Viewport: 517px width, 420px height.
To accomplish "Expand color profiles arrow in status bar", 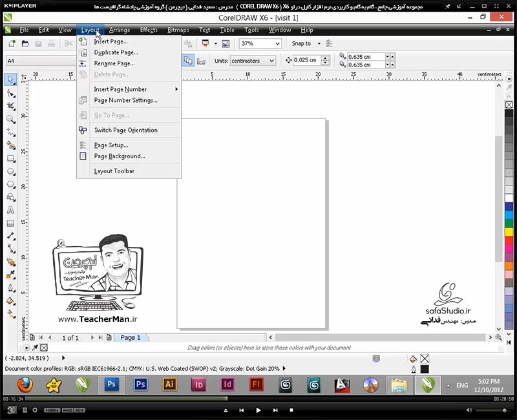I will click(284, 368).
